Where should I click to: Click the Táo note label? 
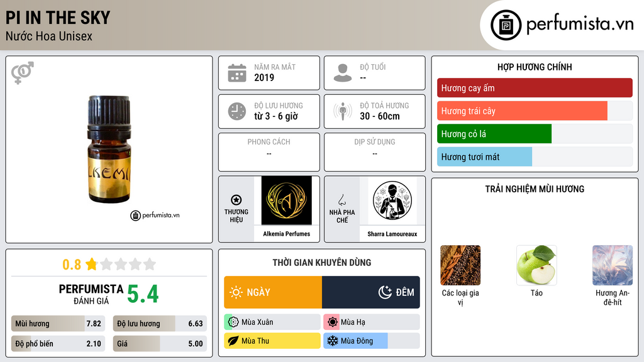point(536,293)
